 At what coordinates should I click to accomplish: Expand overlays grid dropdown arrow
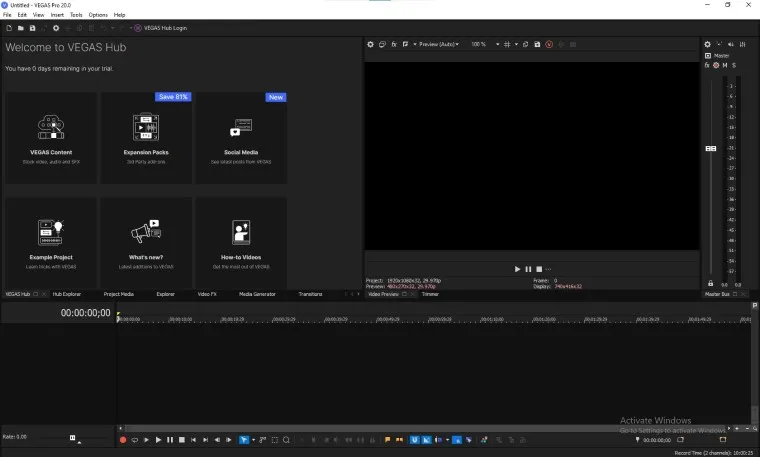[x=516, y=44]
